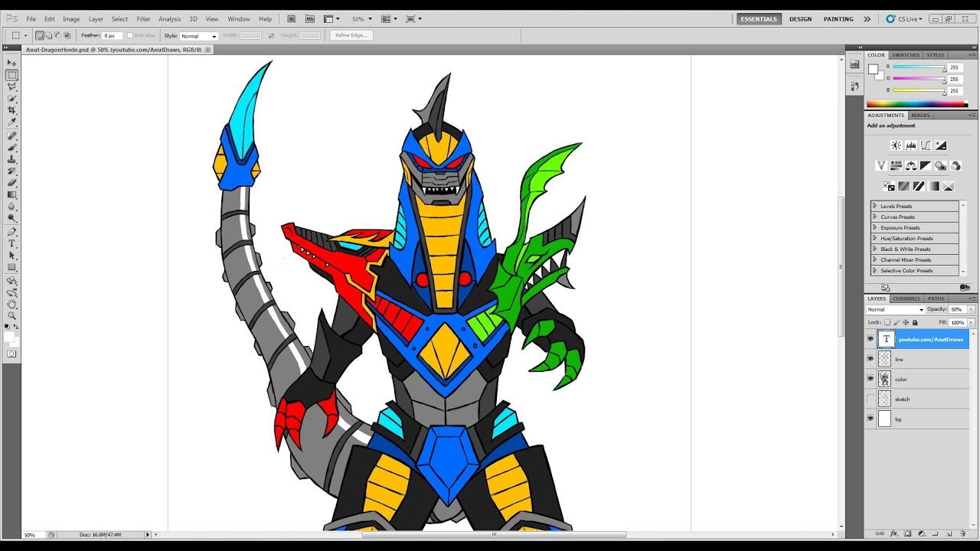Show the sketch layer visibility
The height and width of the screenshot is (551, 980).
coord(871,399)
